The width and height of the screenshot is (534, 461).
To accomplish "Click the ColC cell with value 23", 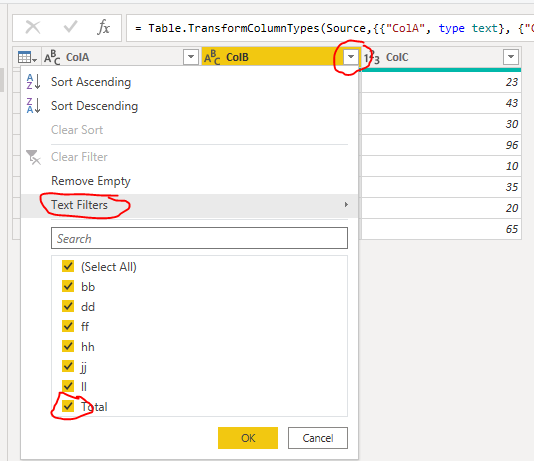I will tap(441, 82).
